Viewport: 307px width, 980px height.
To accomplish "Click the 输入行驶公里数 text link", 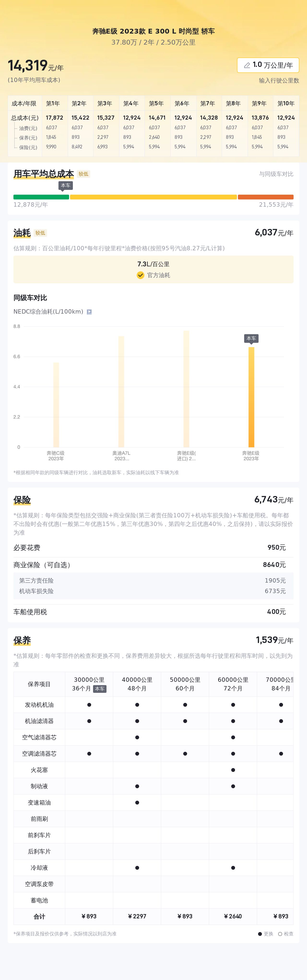I will [279, 81].
